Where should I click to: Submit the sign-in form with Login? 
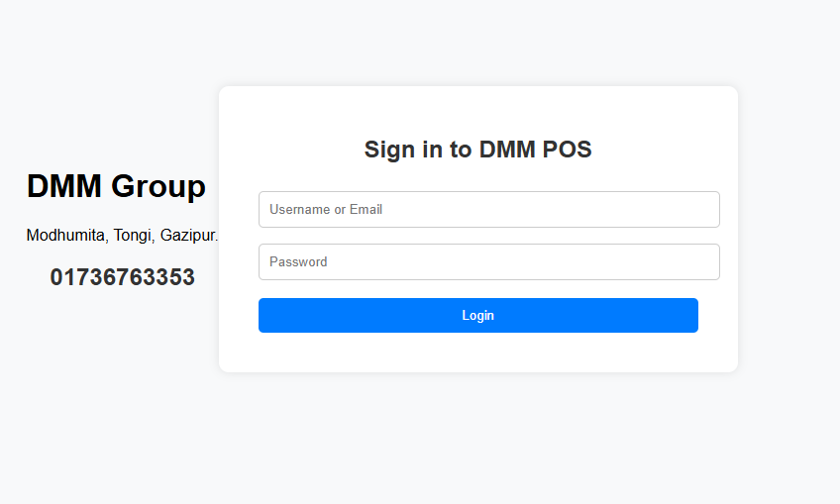pos(477,316)
